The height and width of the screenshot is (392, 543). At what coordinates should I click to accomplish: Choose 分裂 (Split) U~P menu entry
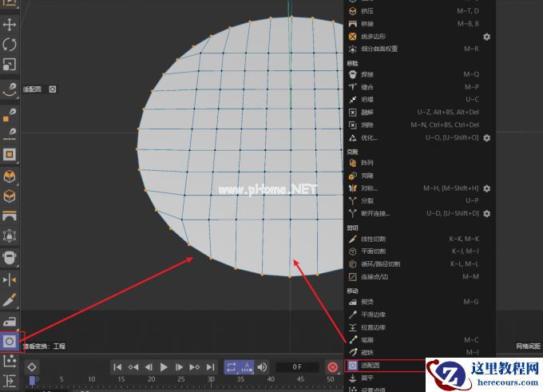pos(419,201)
